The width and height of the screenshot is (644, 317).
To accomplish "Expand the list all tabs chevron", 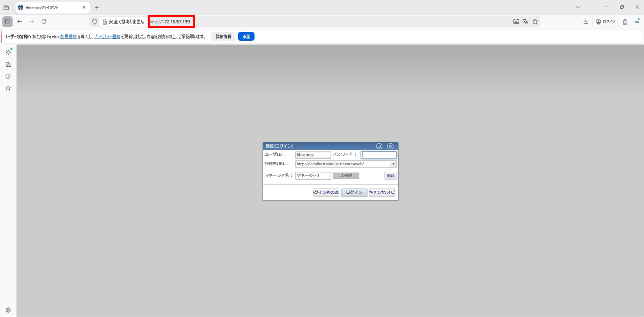I will click(x=578, y=7).
